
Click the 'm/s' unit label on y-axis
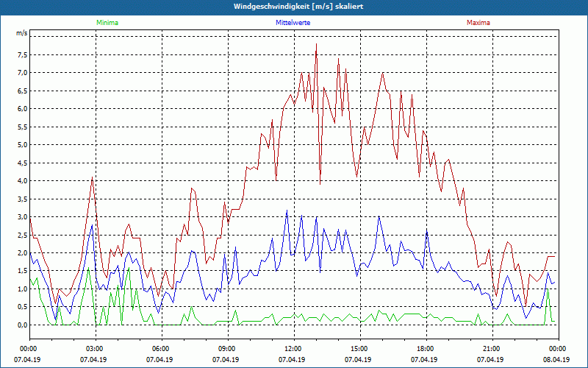(22, 33)
